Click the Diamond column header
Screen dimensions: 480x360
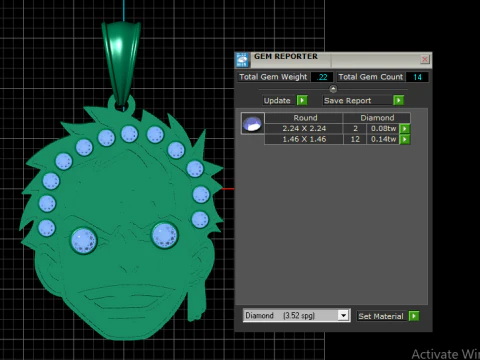pyautogui.click(x=377, y=118)
